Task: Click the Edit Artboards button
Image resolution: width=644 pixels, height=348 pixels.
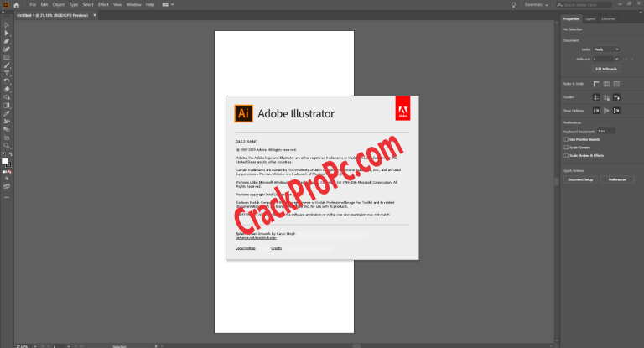Action: [x=606, y=69]
